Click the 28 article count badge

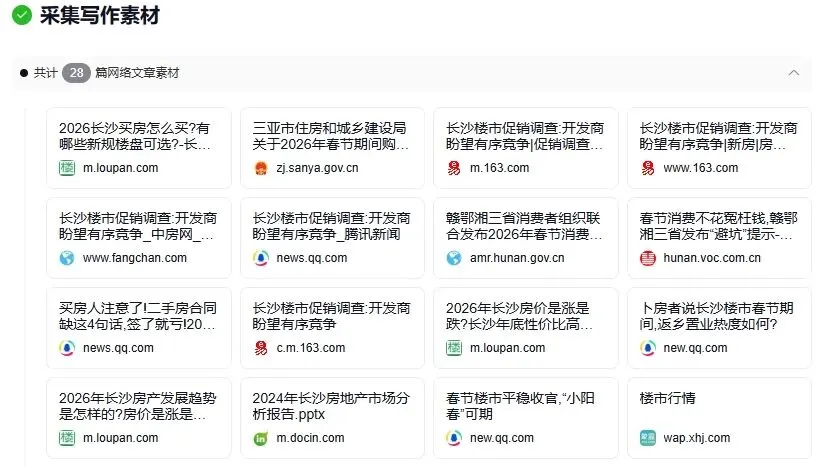click(x=76, y=73)
